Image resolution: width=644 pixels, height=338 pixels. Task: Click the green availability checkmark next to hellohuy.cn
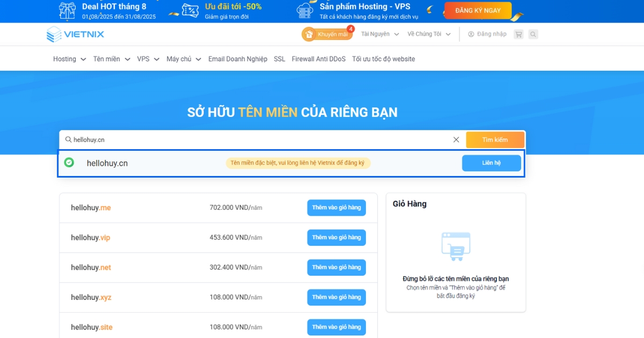(x=69, y=163)
